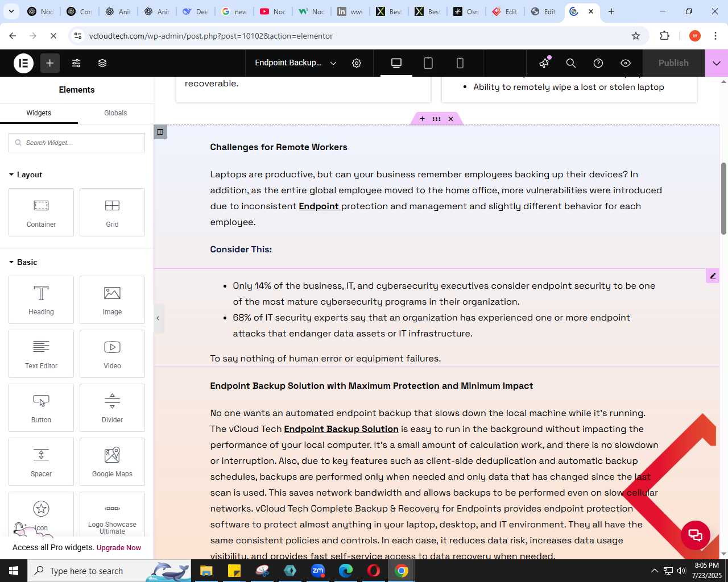Click the Publish button
The width and height of the screenshot is (728, 582).
click(x=673, y=63)
